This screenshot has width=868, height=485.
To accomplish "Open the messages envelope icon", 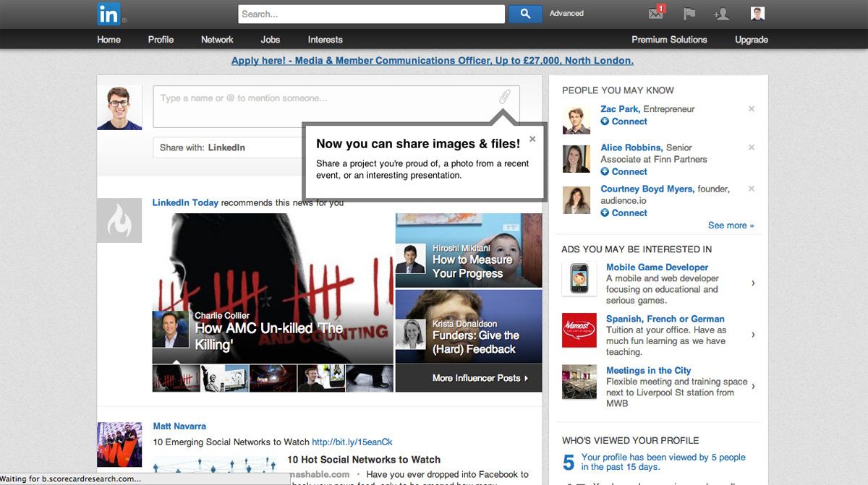I will (656, 13).
